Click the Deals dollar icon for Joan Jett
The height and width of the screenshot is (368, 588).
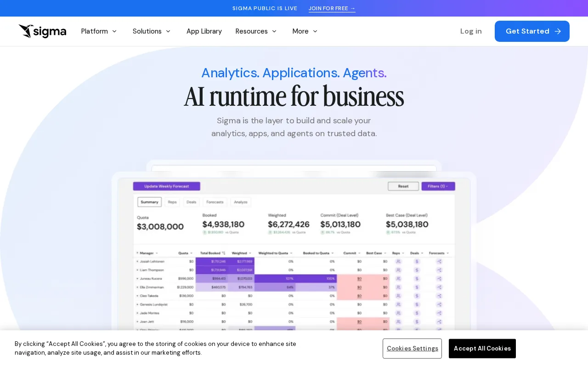(x=417, y=322)
